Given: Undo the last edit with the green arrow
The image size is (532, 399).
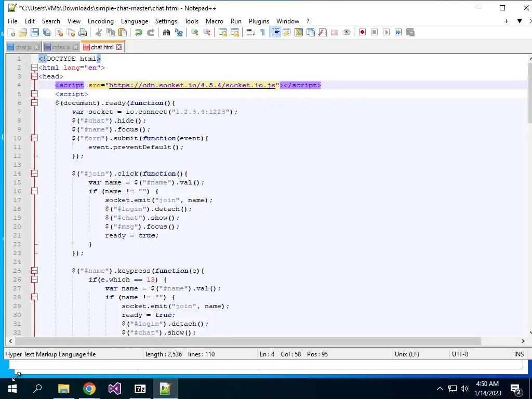Looking at the screenshot, I should 138,32.
